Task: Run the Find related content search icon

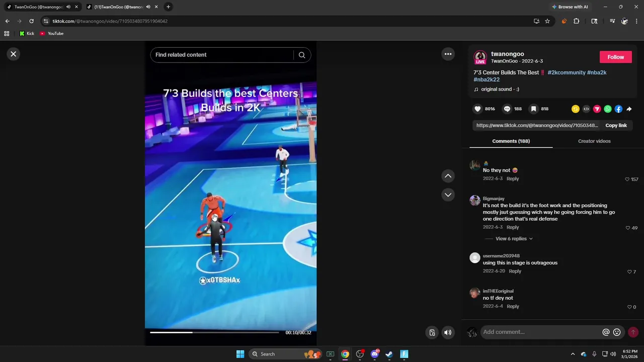Action: (302, 55)
